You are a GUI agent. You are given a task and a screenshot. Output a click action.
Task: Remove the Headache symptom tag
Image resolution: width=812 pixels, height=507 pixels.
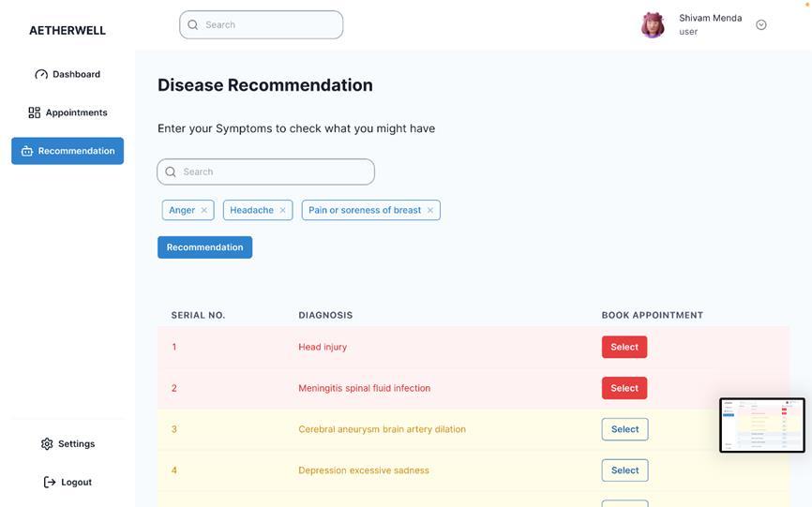[283, 210]
